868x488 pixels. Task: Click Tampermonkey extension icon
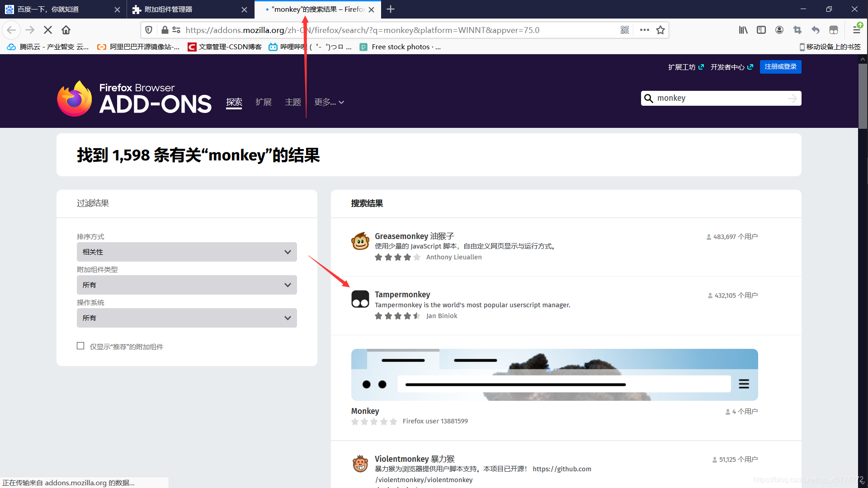[x=360, y=299]
